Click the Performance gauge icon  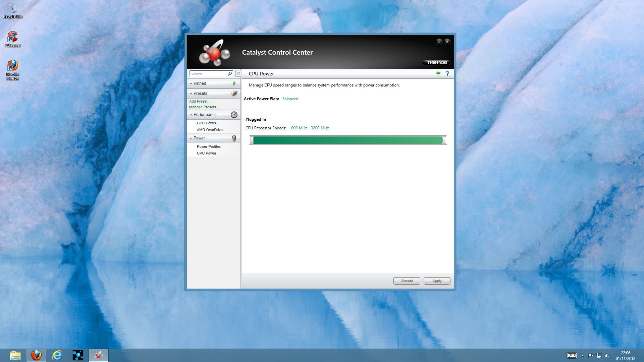[234, 115]
